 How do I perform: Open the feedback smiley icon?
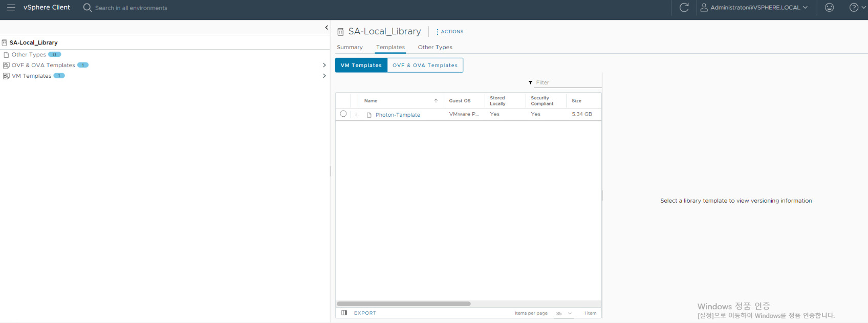coord(830,8)
